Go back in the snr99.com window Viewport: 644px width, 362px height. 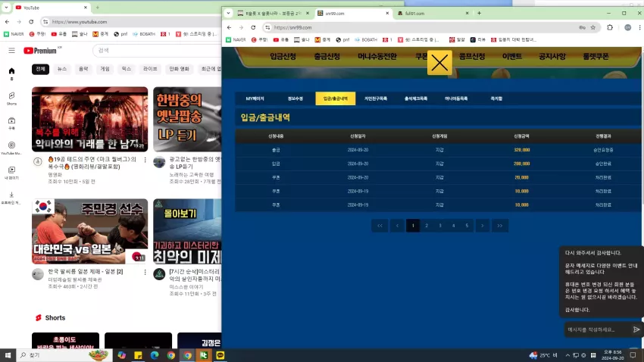point(229,27)
